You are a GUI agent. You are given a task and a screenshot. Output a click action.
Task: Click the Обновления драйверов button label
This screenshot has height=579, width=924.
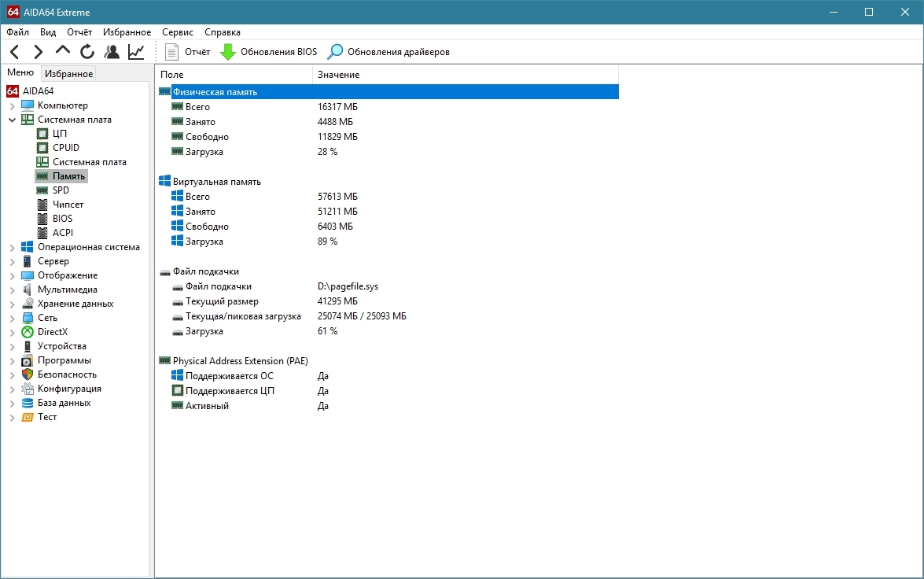[399, 52]
